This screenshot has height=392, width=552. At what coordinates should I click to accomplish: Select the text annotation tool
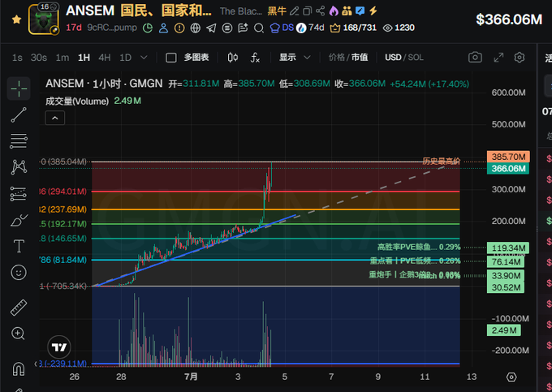click(x=19, y=246)
